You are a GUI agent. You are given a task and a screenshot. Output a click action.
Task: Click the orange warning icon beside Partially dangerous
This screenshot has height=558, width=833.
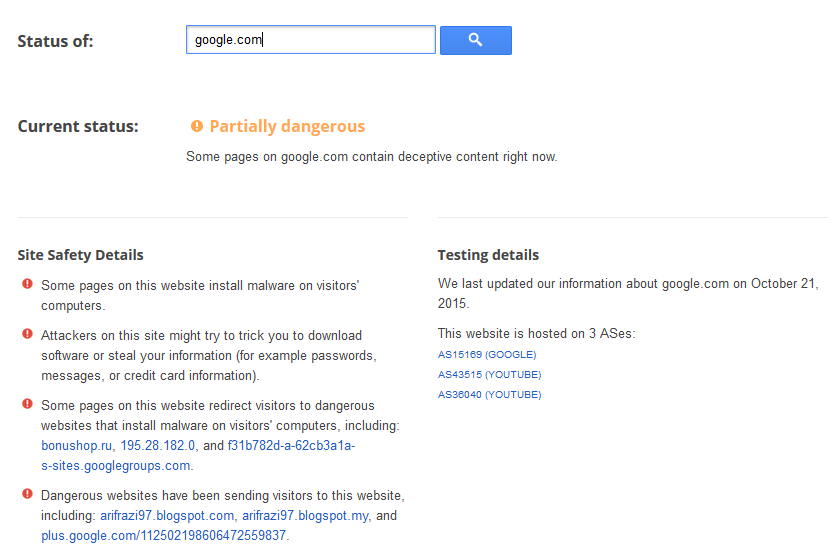pyautogui.click(x=197, y=126)
